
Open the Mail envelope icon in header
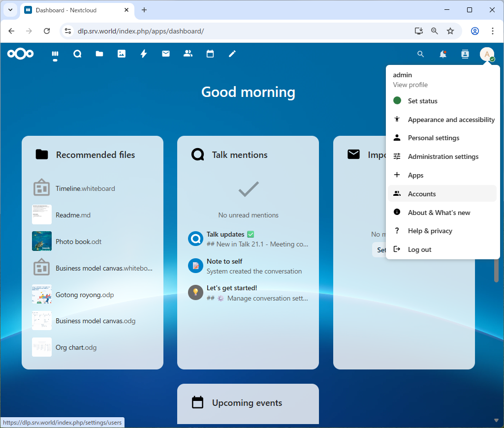coord(166,54)
